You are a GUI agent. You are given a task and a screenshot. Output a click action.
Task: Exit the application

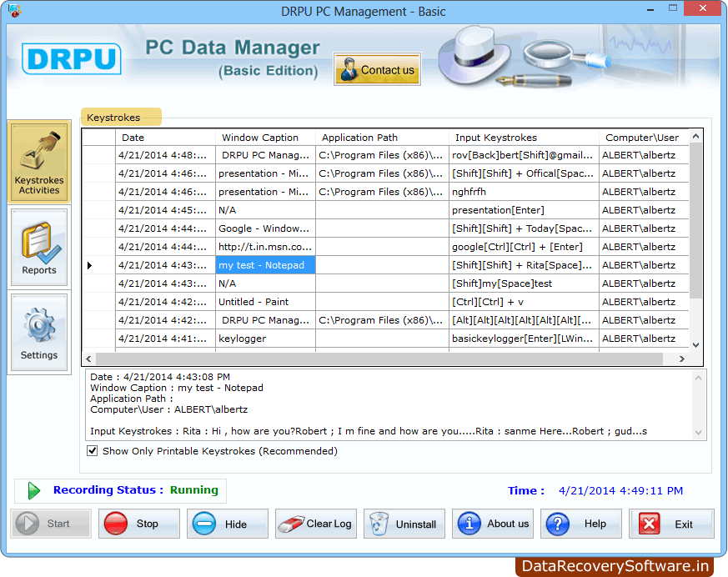pos(671,524)
